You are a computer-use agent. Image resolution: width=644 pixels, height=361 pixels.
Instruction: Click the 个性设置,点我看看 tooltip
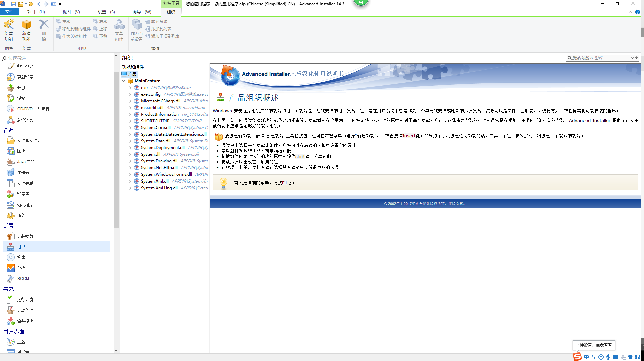click(x=594, y=345)
